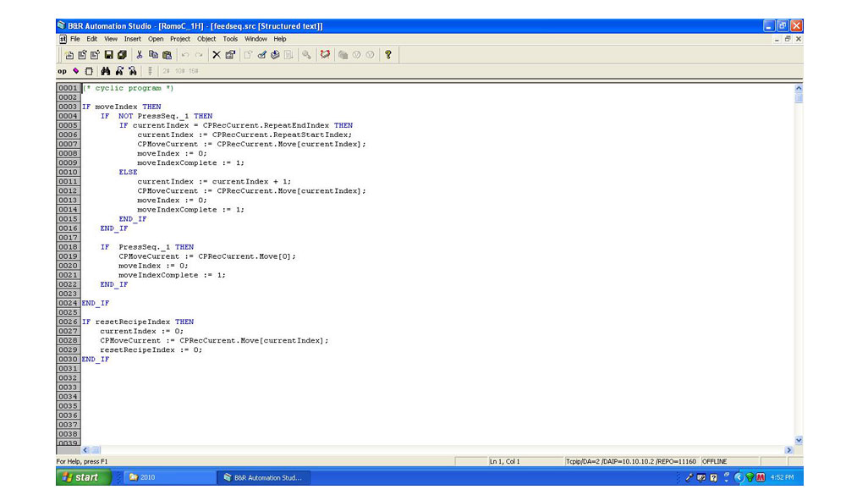The height and width of the screenshot is (495, 868).
Task: Click the Paste clipboard icon
Action: (167, 55)
